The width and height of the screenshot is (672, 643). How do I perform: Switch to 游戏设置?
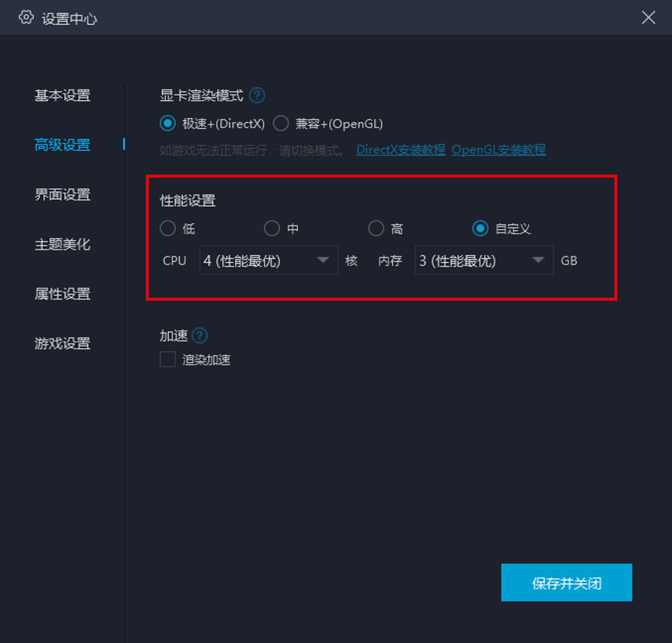coord(62,343)
